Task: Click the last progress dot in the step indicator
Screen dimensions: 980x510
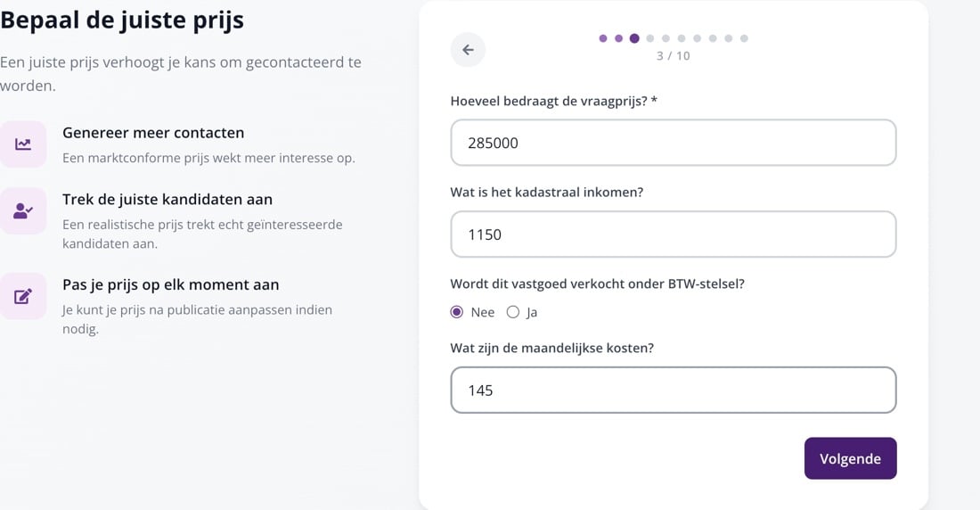Action: [744, 38]
